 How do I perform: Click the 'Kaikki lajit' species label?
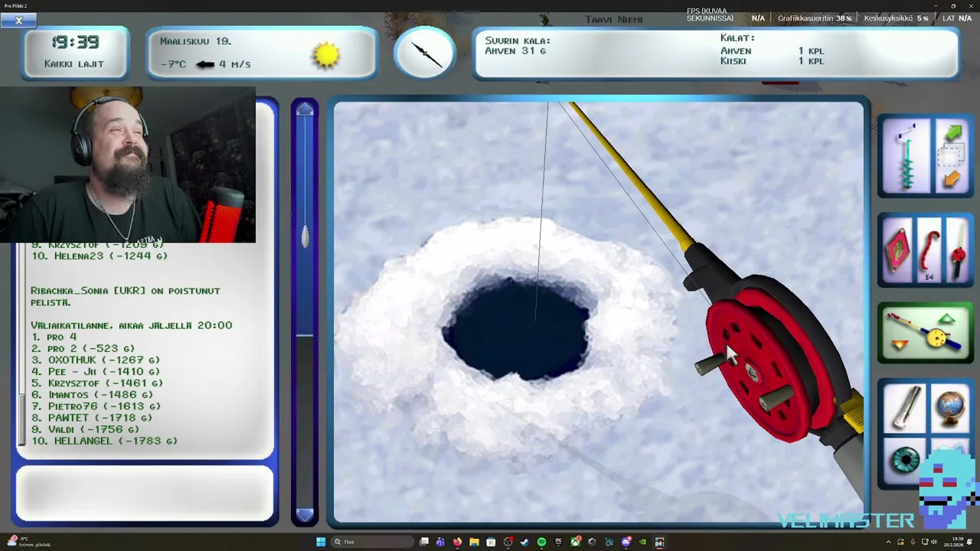(x=74, y=64)
